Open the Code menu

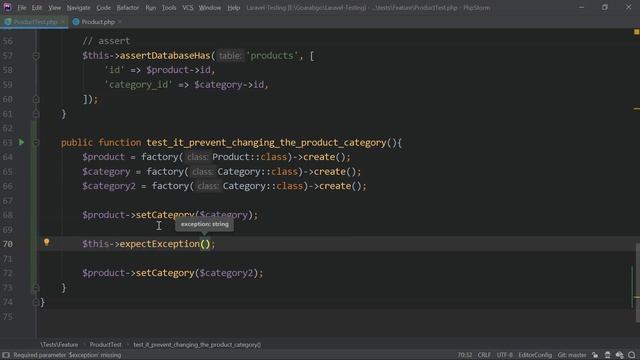(x=103, y=7)
